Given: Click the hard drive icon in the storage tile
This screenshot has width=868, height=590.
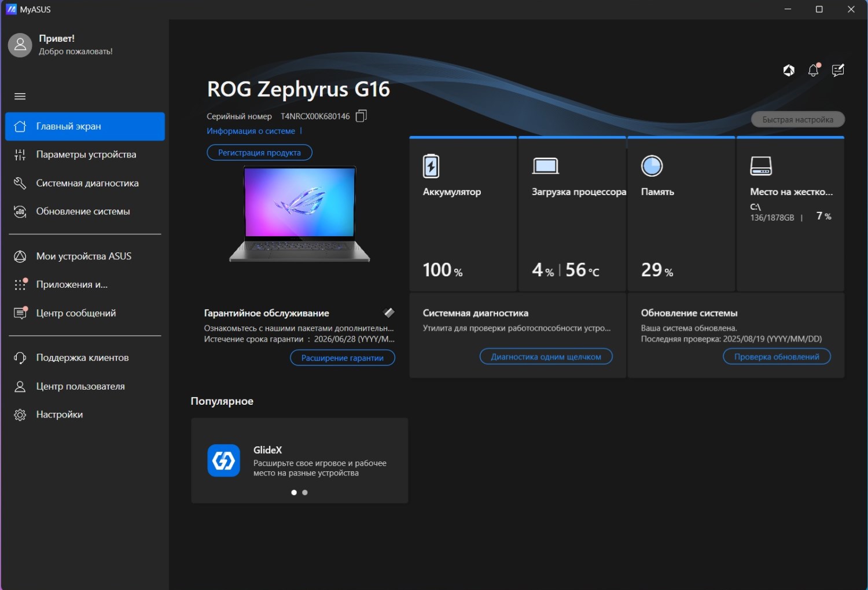Looking at the screenshot, I should (761, 166).
